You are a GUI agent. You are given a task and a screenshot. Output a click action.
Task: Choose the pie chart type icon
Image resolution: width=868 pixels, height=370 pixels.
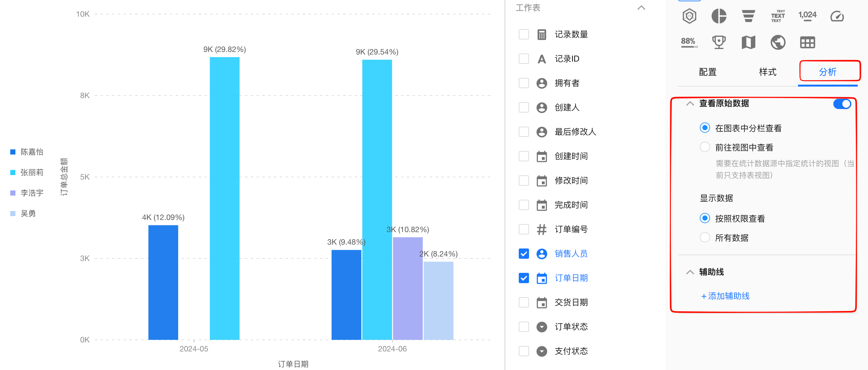pos(718,16)
